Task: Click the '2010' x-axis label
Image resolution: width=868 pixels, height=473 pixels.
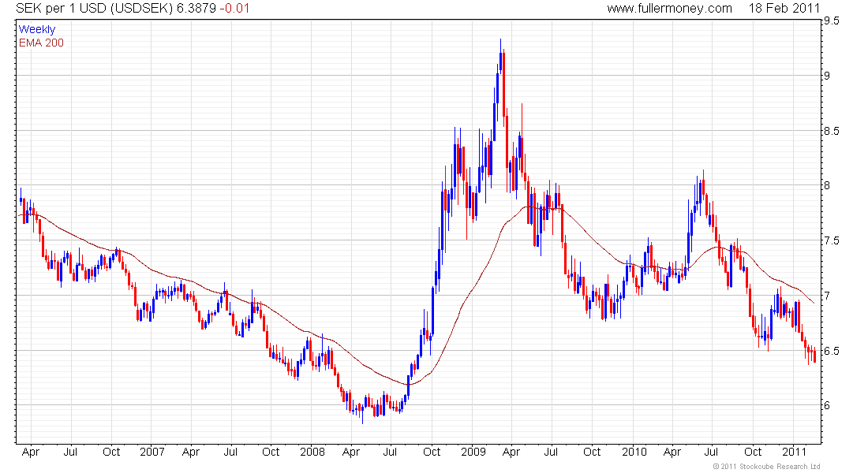Action: tap(634, 452)
